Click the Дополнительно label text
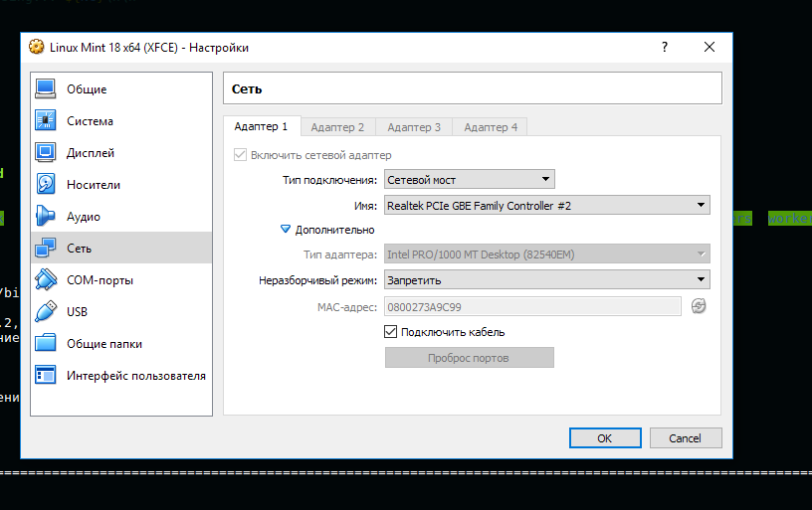The image size is (812, 510). (334, 230)
